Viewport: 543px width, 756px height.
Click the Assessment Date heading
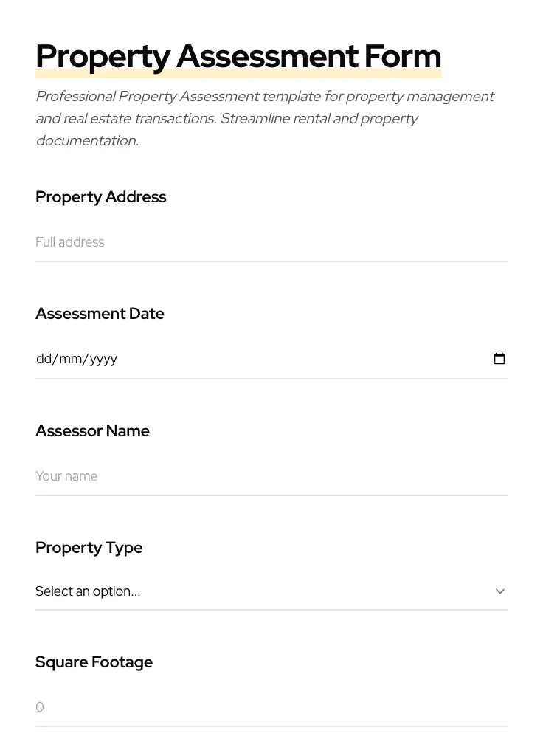tap(100, 313)
